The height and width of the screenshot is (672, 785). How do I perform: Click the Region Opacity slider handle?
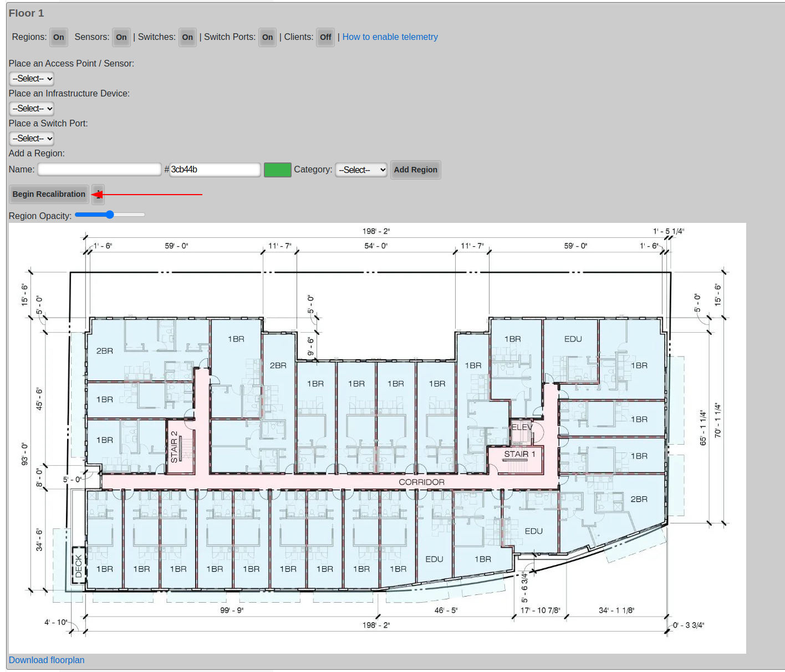110,215
